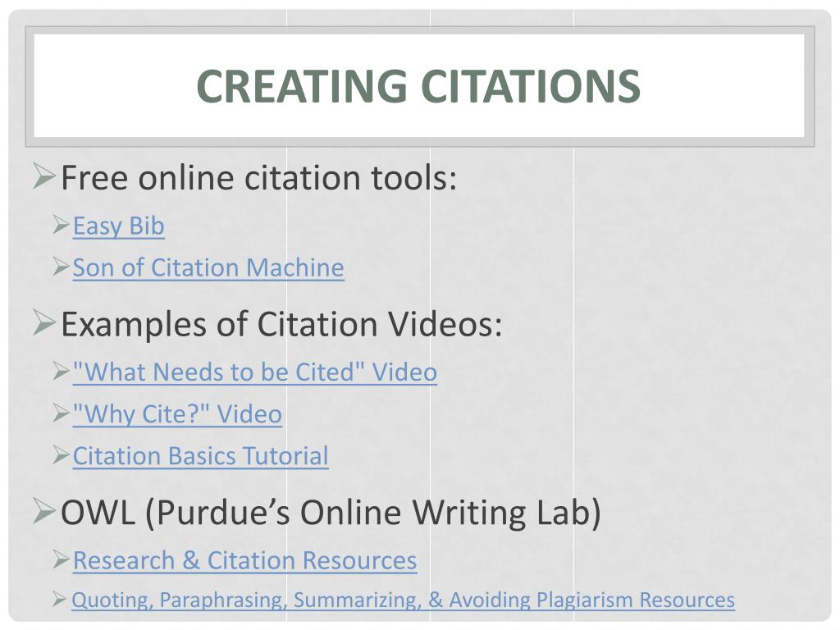Click arrow bullet beside OWL heading
Screen dimensions: 840x630
pos(44,510)
